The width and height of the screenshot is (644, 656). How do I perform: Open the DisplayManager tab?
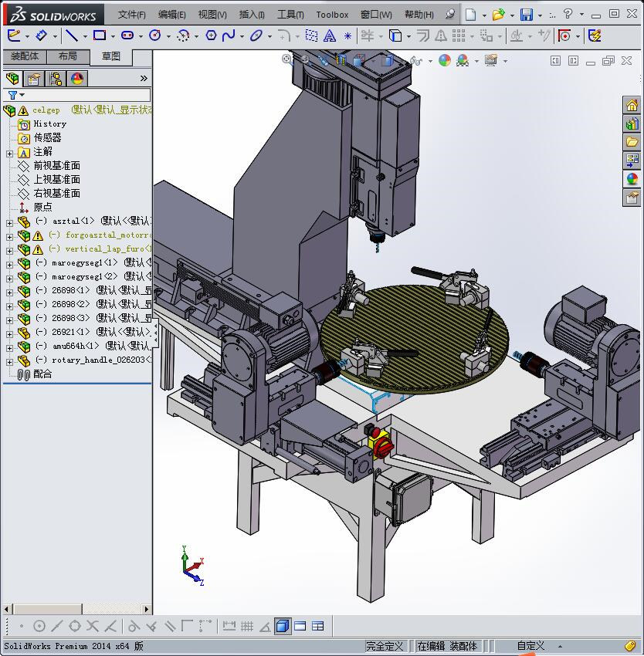click(x=77, y=78)
